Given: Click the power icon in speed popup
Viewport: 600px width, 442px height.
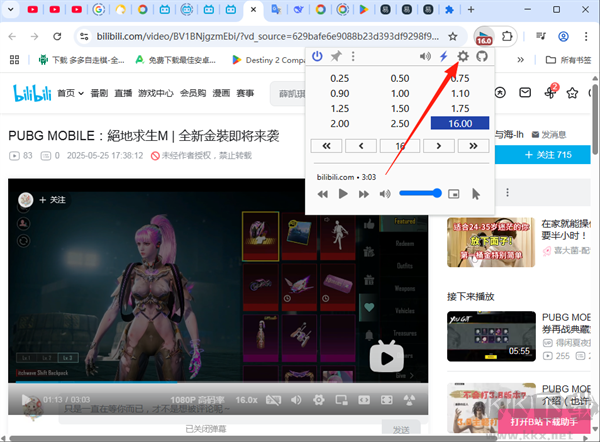Looking at the screenshot, I should pyautogui.click(x=318, y=57).
